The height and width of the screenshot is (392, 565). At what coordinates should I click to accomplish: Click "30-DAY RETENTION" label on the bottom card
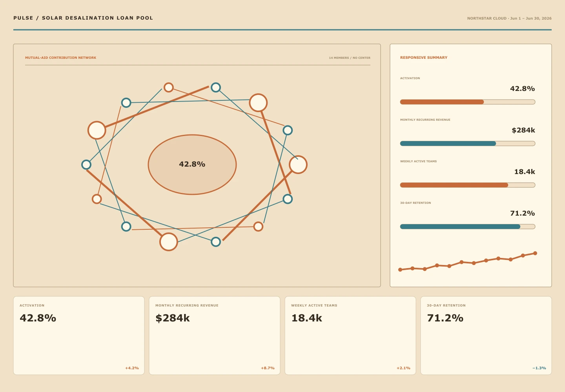coord(446,305)
